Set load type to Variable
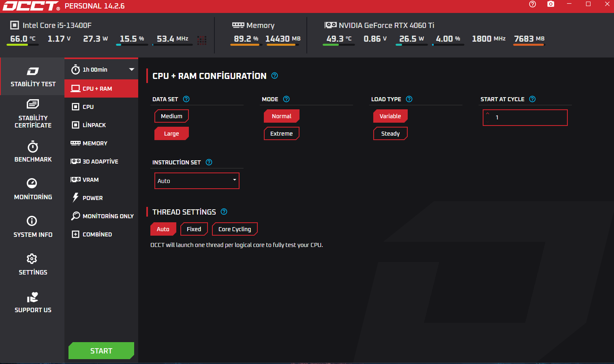Image resolution: width=614 pixels, height=364 pixels. coord(390,116)
